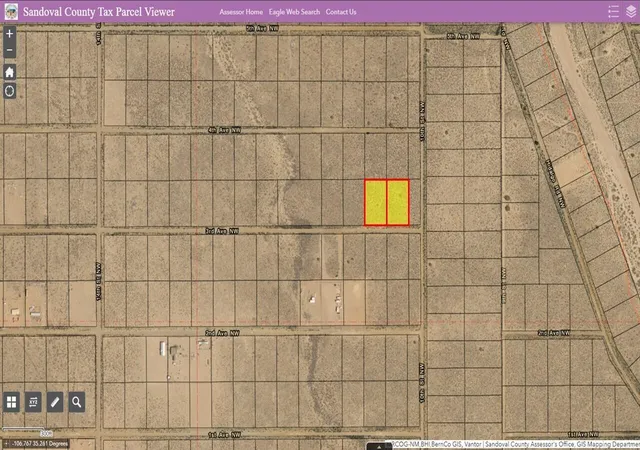The height and width of the screenshot is (450, 640).
Task: Open the draw pencil tool
Action: click(x=55, y=402)
